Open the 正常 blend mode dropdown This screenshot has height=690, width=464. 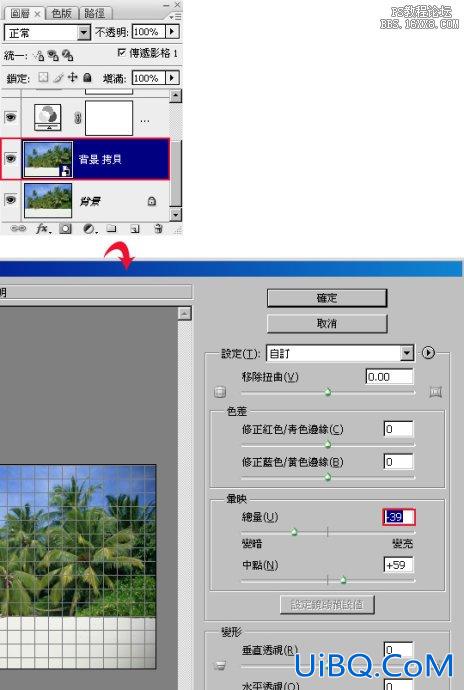point(84,33)
